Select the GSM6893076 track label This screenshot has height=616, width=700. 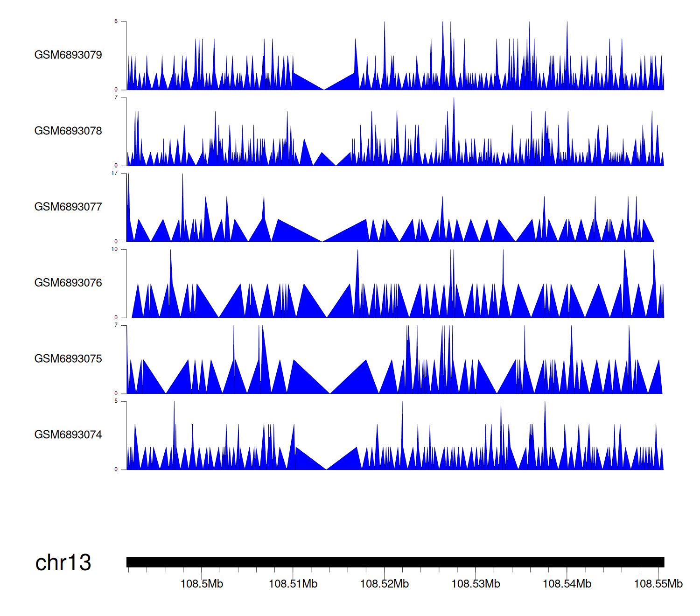[x=68, y=283]
